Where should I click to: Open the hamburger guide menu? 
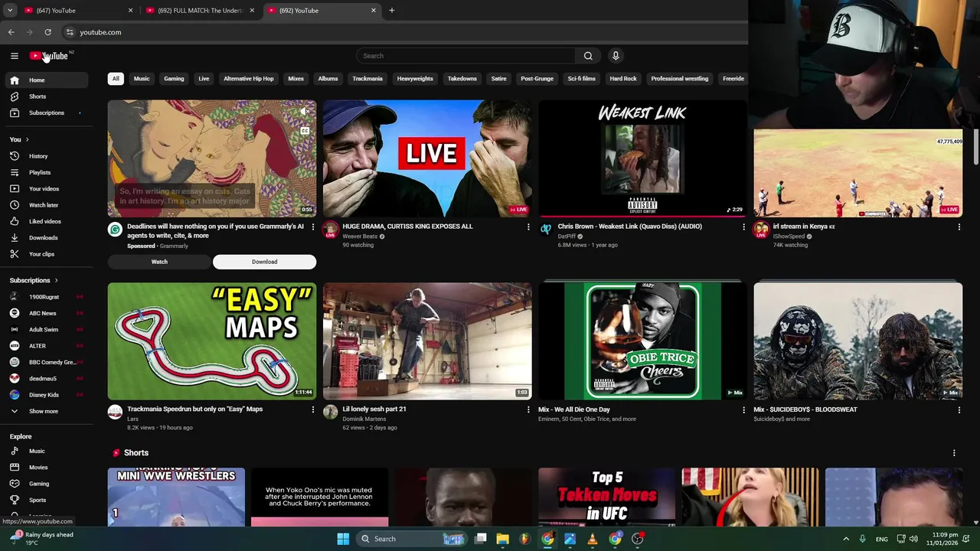point(14,55)
